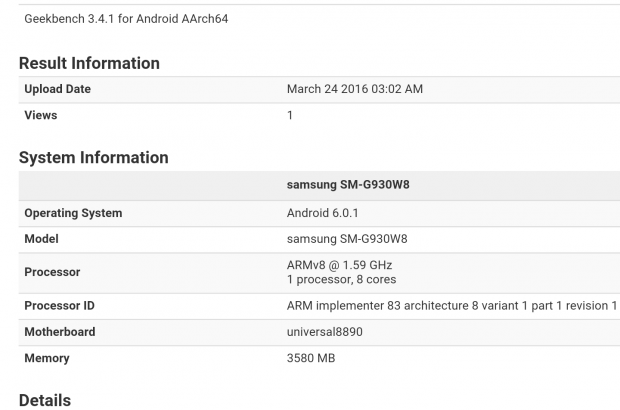Select the March 24 2016 03:02 AM value
Screen dimensions: 620x410
click(x=354, y=89)
